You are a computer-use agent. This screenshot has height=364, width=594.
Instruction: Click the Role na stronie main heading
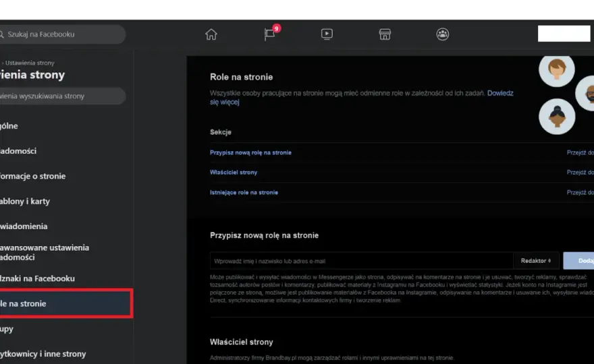(x=242, y=78)
